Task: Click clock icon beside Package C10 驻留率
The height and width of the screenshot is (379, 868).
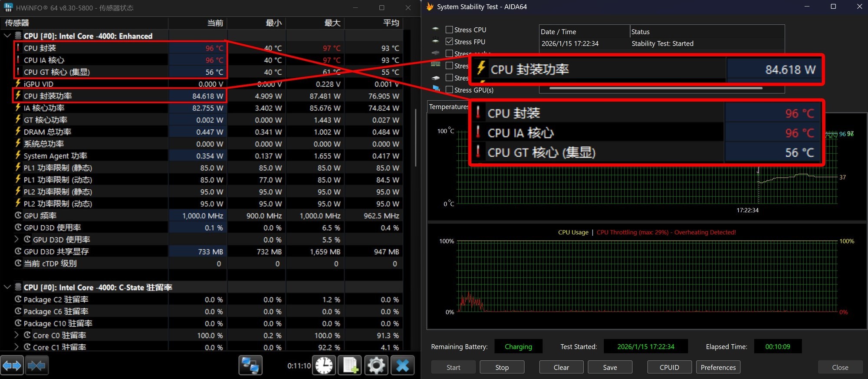Action: [18, 323]
